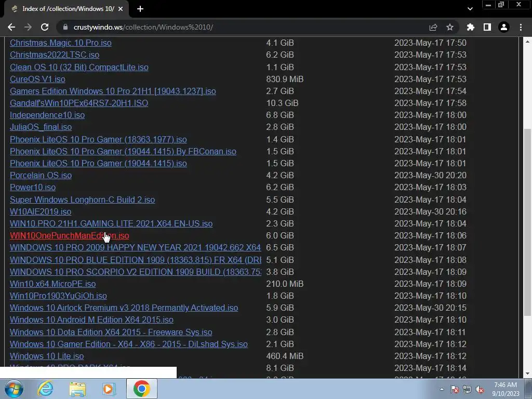Screen dimensions: 532x399
Task: Select the 210.0 MiB size value
Action: click(x=285, y=284)
